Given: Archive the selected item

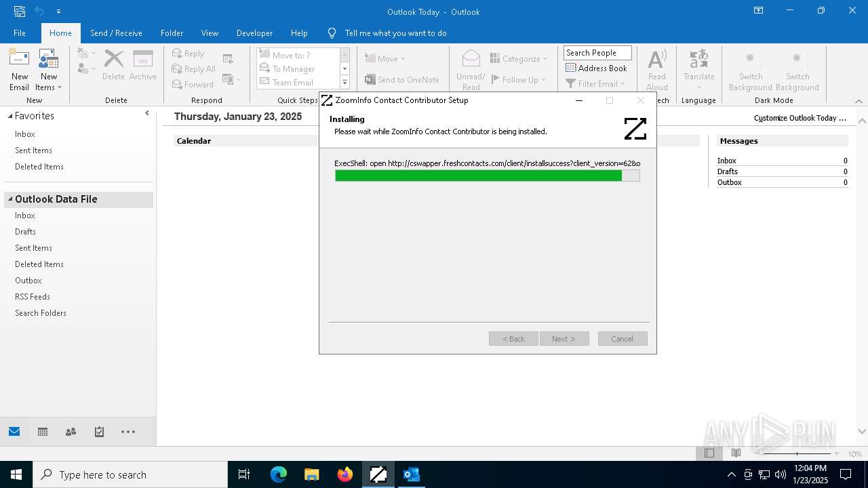Looking at the screenshot, I should 142,65.
